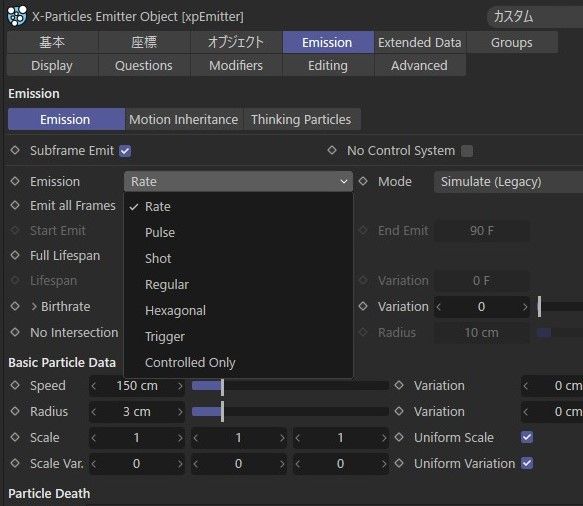Click the Speed slider bar
This screenshot has width=583, height=506.
pyautogui.click(x=290, y=386)
